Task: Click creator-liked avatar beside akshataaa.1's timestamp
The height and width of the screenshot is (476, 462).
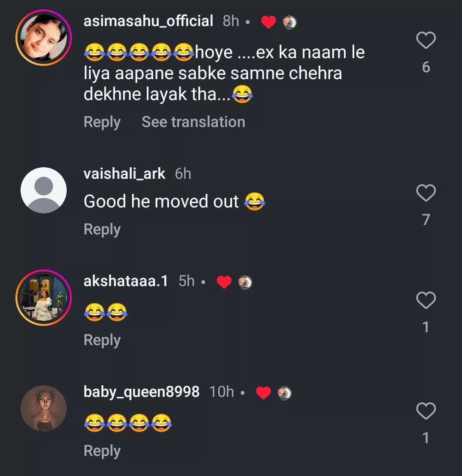Action: [x=245, y=282]
